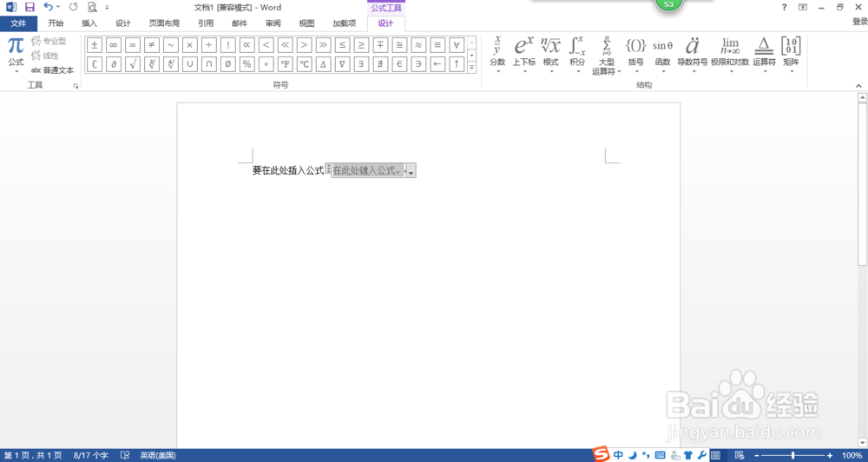Insert the element-of (∈) symbol

pyautogui.click(x=399, y=64)
